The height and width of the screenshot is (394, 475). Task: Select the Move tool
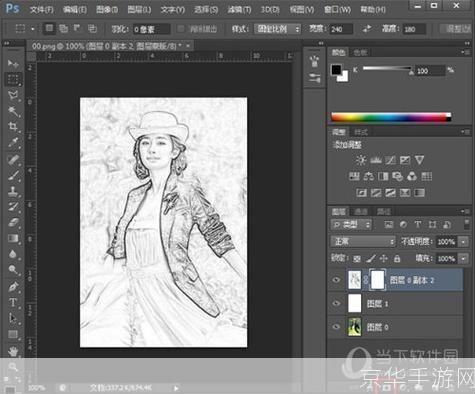click(13, 63)
